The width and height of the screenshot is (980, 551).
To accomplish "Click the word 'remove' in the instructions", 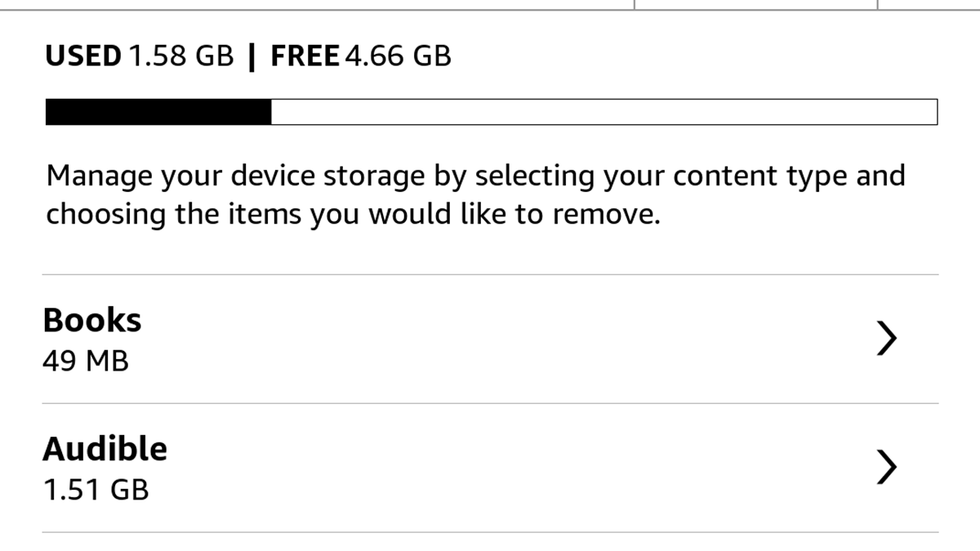I will point(604,215).
